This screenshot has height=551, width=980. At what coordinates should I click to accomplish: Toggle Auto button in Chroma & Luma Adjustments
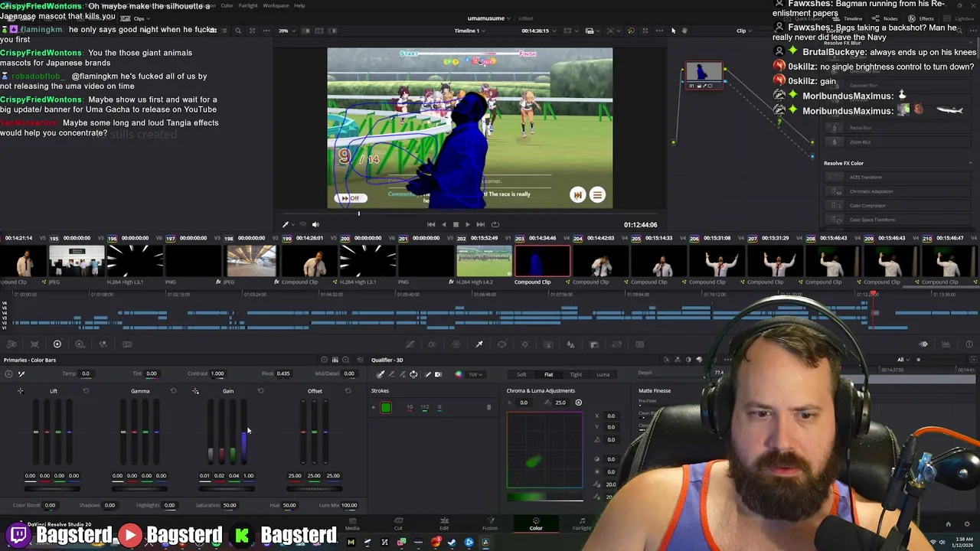click(578, 403)
